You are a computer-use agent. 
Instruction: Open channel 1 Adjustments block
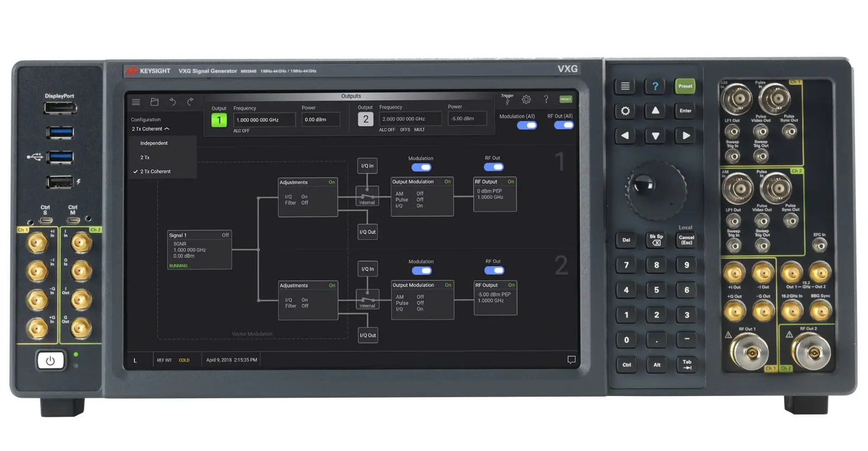(308, 197)
